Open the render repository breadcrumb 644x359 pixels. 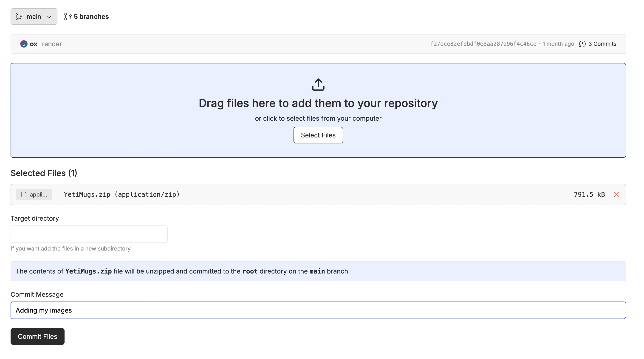click(52, 44)
